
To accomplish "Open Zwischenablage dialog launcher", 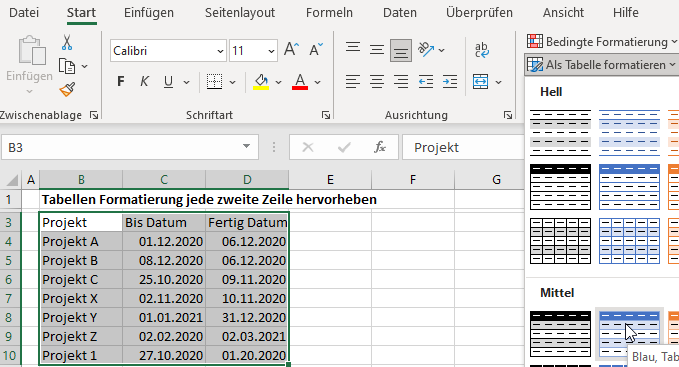I will click(x=94, y=115).
